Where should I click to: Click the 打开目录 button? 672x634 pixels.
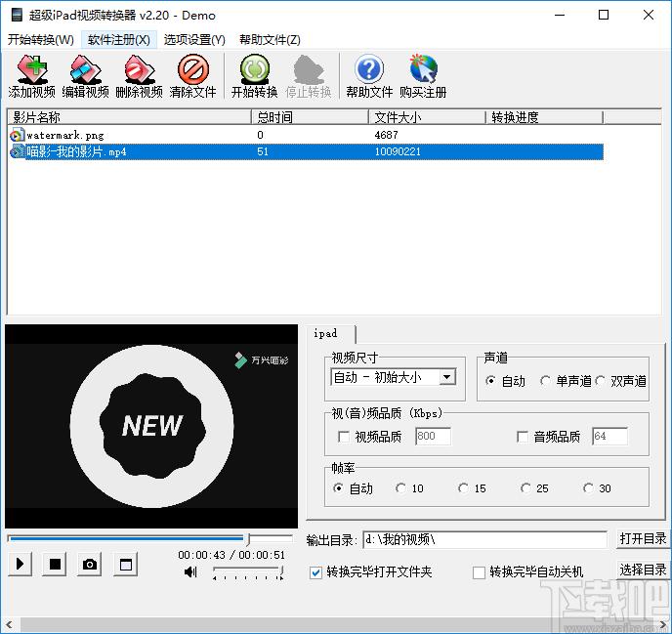pyautogui.click(x=643, y=538)
